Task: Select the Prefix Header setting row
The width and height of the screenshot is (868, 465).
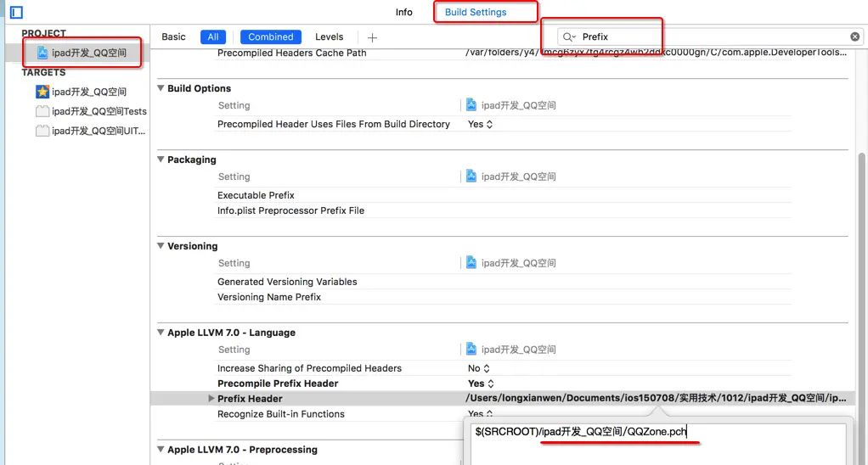Action: click(x=502, y=398)
